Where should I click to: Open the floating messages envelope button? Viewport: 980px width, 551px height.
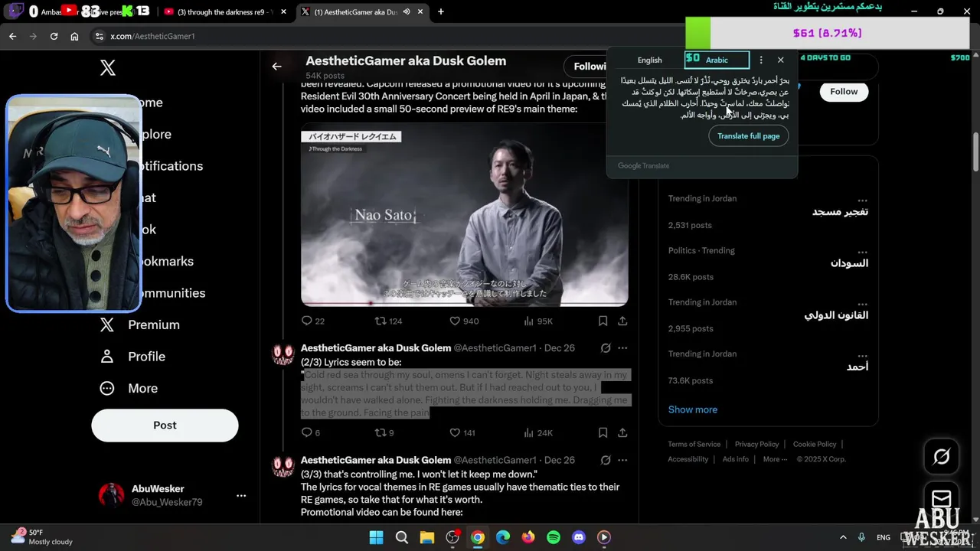tap(941, 499)
